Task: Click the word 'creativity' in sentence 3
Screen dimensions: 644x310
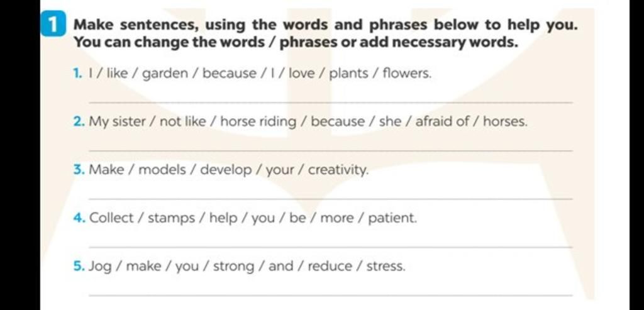Action: click(x=338, y=170)
